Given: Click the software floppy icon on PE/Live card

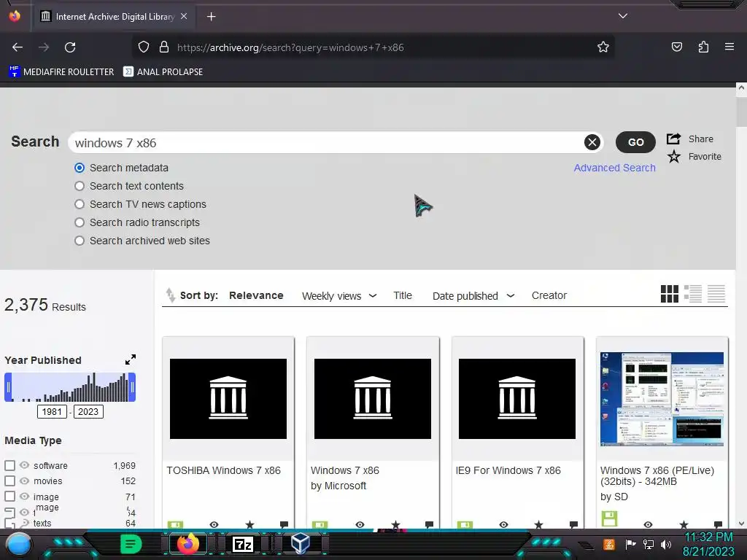Looking at the screenshot, I should [x=609, y=518].
